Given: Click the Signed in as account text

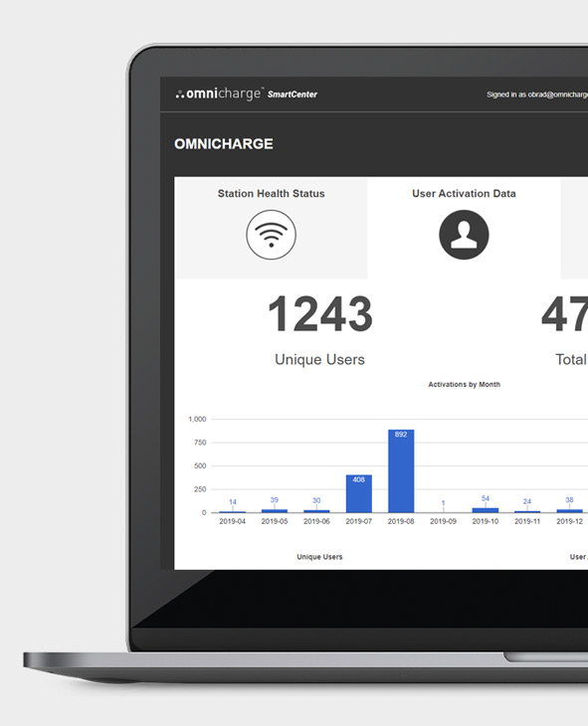Looking at the screenshot, I should pyautogui.click(x=537, y=94).
